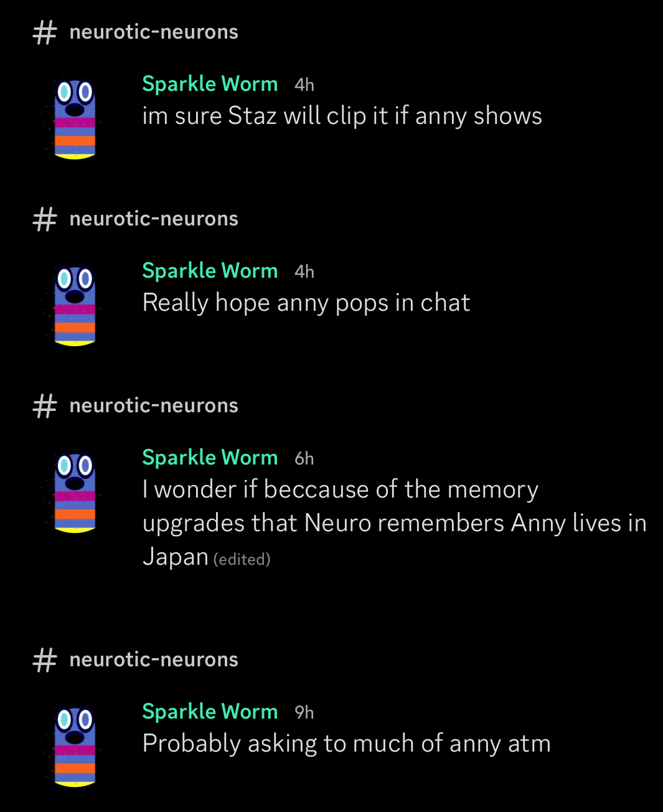Click the avatar beside "Really hope anny pops"
Screen dimensions: 663x812
pyautogui.click(x=75, y=305)
